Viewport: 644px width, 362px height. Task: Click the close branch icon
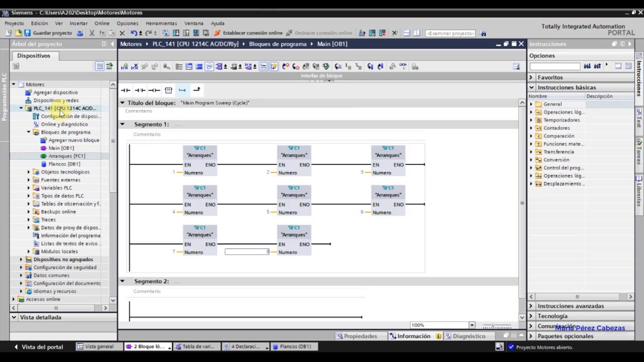tap(197, 90)
